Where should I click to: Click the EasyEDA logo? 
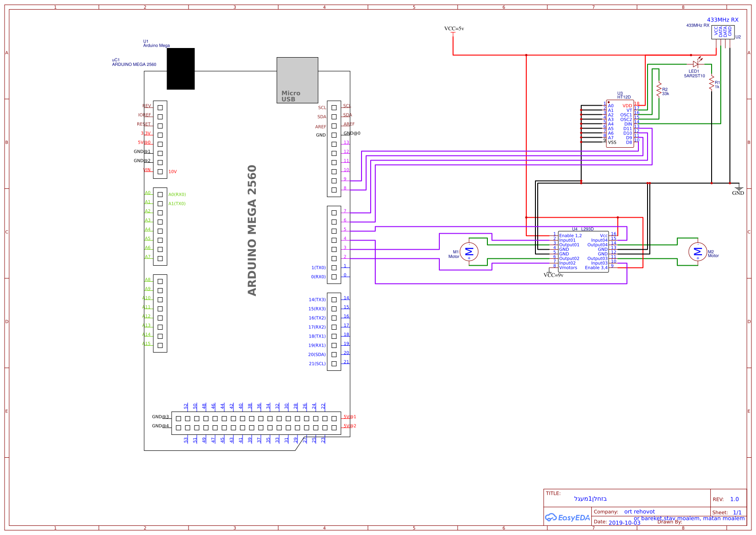click(x=567, y=518)
